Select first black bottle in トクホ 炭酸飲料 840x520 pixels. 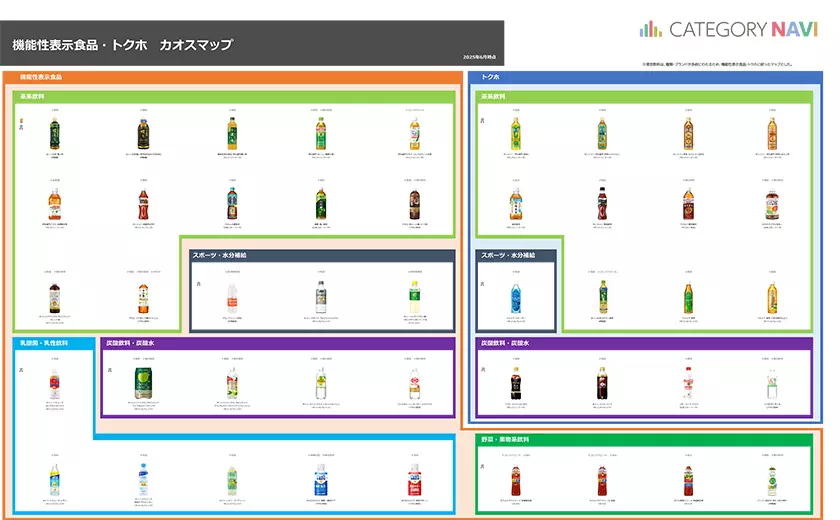pos(515,383)
